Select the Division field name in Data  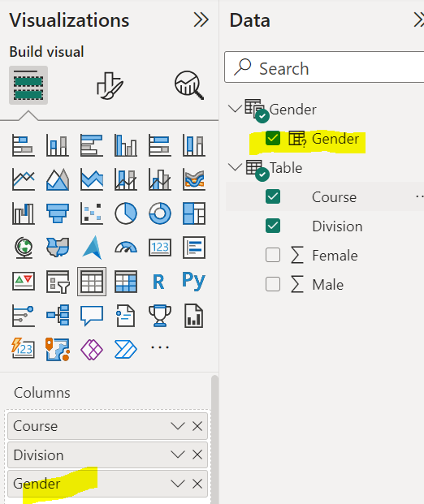click(x=337, y=226)
